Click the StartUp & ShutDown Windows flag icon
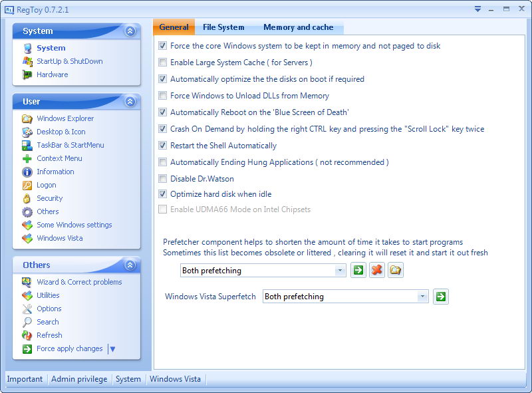 pos(27,61)
